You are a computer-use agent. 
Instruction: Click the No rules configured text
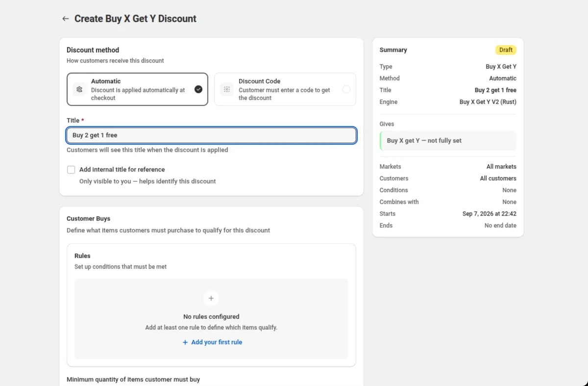pyautogui.click(x=211, y=317)
